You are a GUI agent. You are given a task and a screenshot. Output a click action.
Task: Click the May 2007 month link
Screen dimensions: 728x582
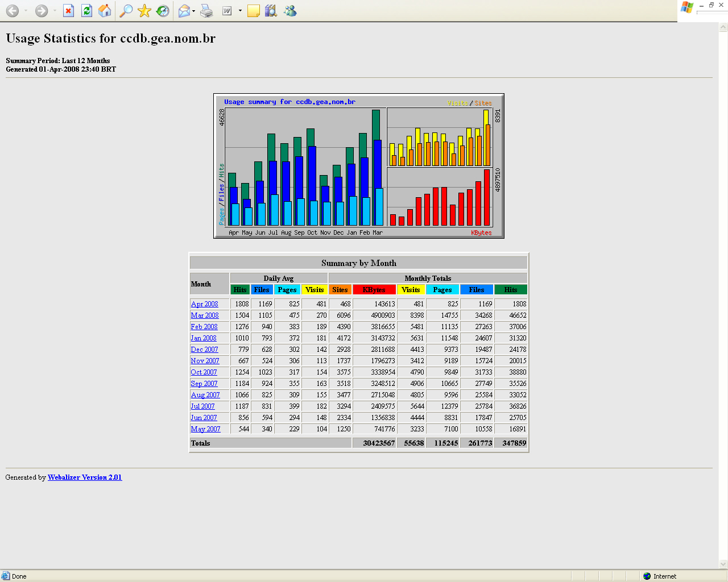click(205, 429)
